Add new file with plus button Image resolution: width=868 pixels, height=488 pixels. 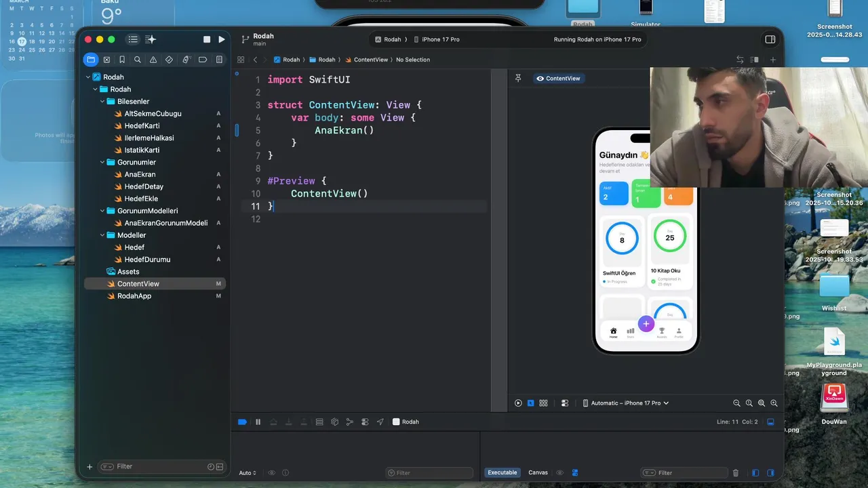90,466
